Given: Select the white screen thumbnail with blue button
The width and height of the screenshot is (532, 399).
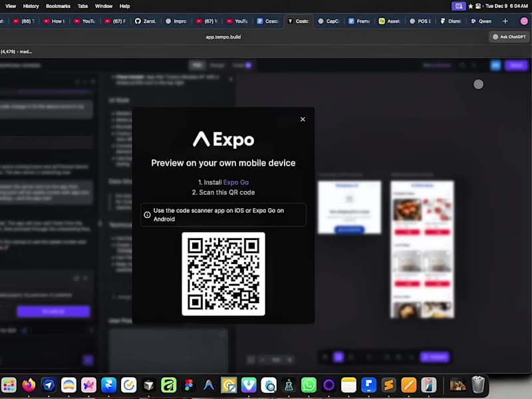Looking at the screenshot, I should [350, 207].
